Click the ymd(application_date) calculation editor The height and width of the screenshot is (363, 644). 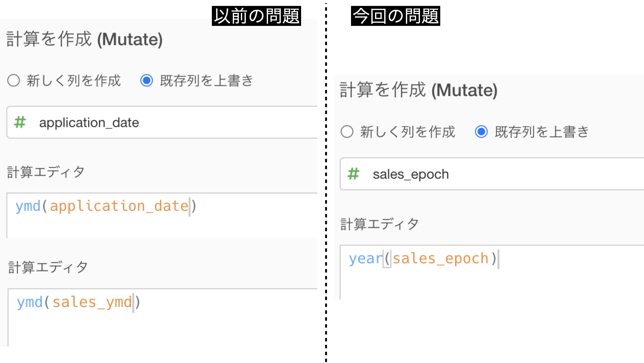pos(162,215)
